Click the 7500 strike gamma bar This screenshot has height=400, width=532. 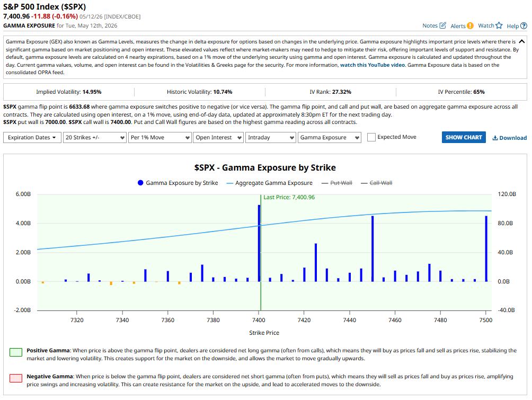coord(486,248)
